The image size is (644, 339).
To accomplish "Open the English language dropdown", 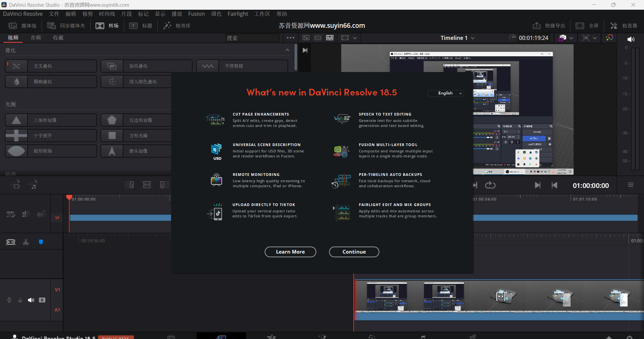I will (x=445, y=93).
